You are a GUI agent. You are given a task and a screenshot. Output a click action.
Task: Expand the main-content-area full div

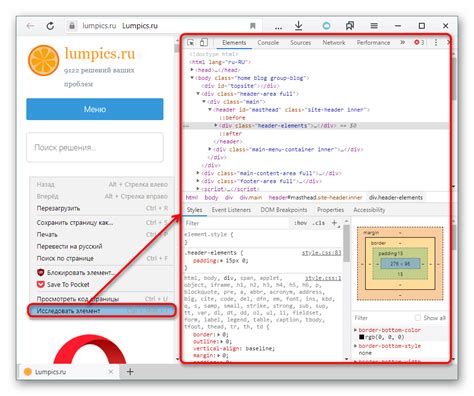pos(198,173)
